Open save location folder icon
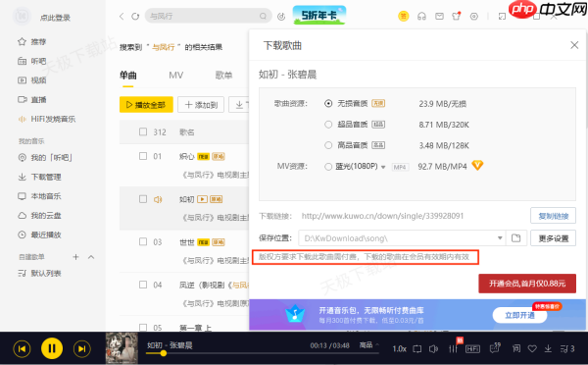The image size is (588, 365). click(516, 238)
